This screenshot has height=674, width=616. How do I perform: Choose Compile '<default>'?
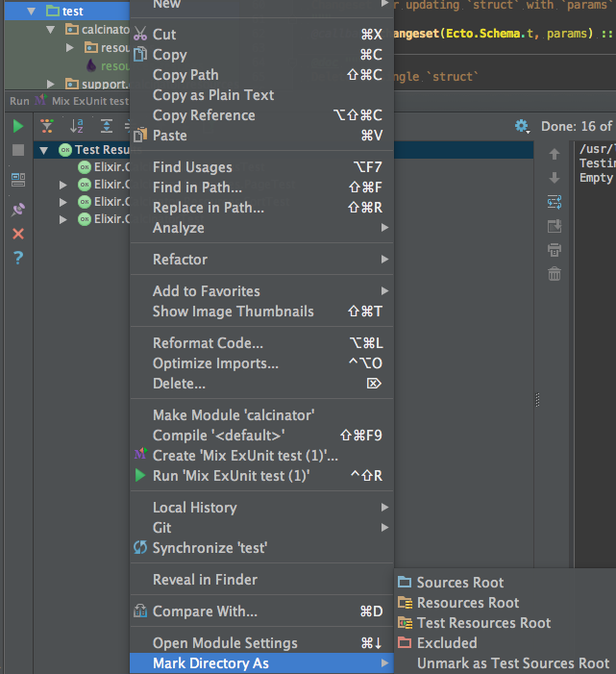click(x=262, y=436)
